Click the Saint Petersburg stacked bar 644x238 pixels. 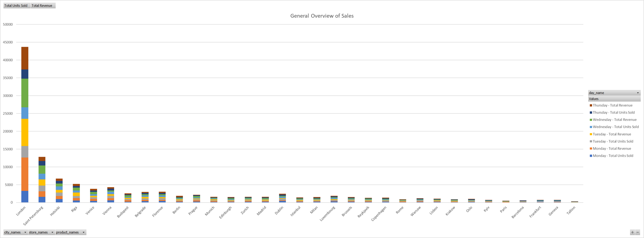point(42,180)
